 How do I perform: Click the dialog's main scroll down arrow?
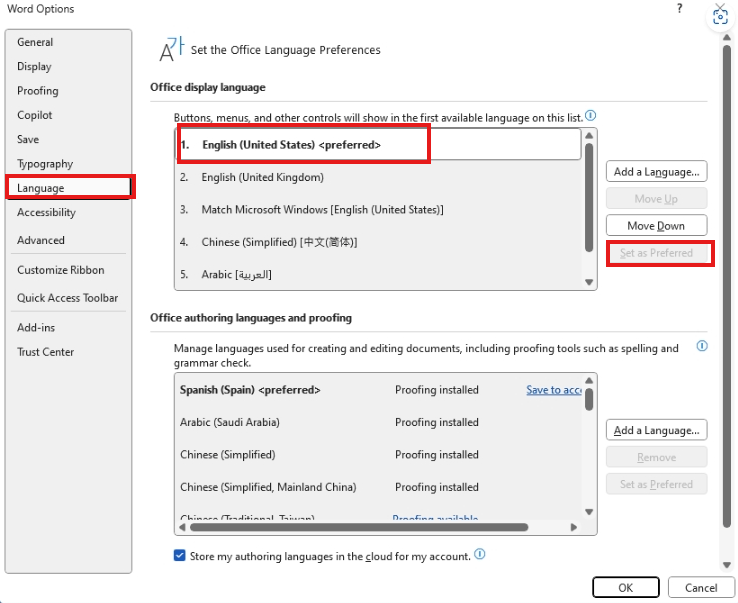pos(727,565)
